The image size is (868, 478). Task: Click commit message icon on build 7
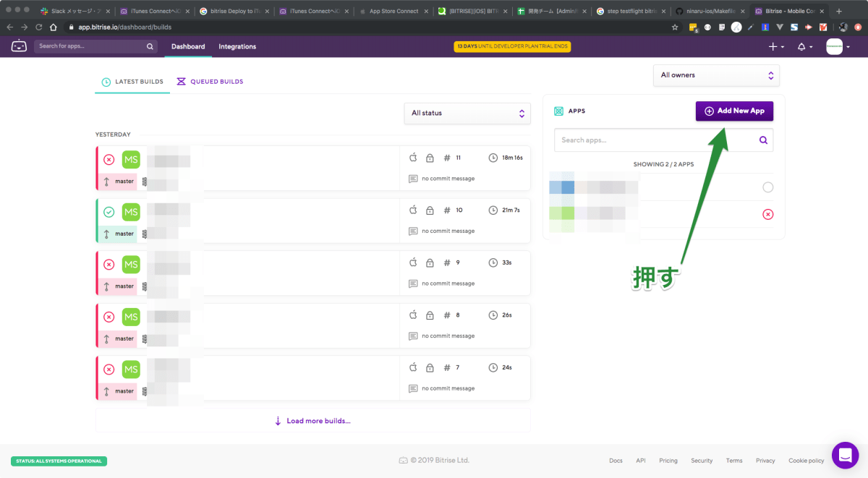pos(413,388)
